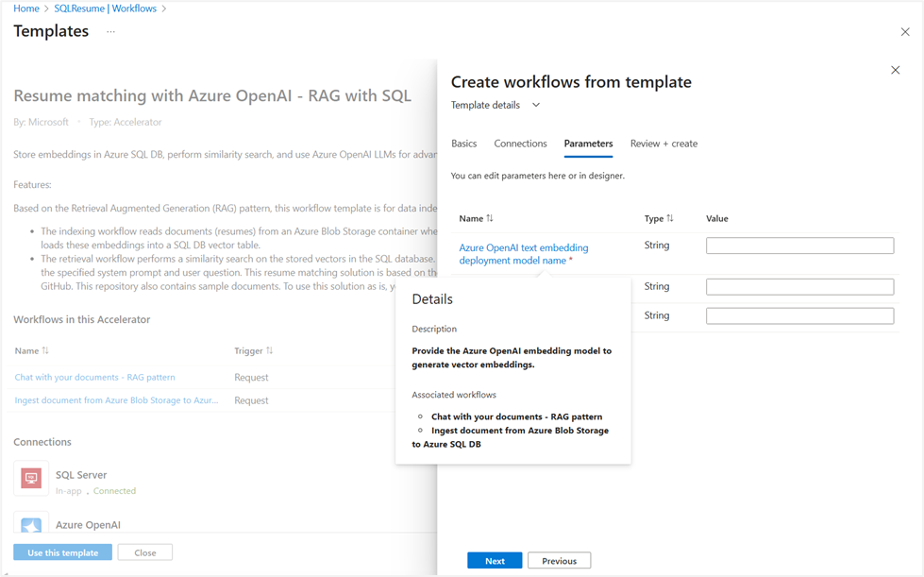This screenshot has width=924, height=577.
Task: Click the 'Azure OpenAI' connection name
Action: click(88, 524)
